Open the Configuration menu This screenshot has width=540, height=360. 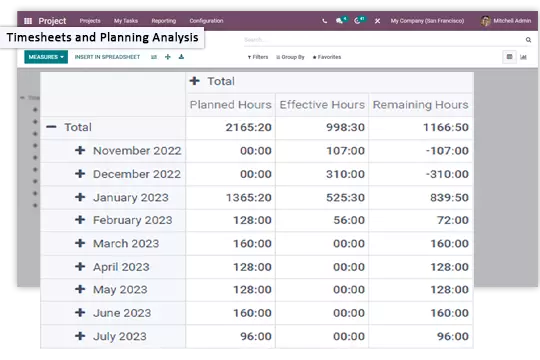pos(206,21)
